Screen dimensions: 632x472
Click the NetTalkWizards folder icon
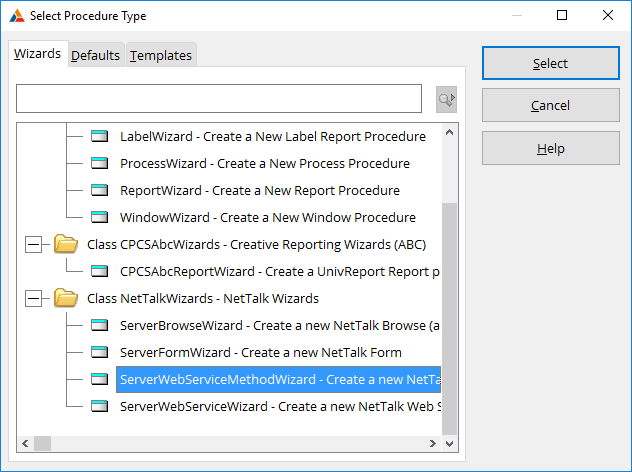66,298
